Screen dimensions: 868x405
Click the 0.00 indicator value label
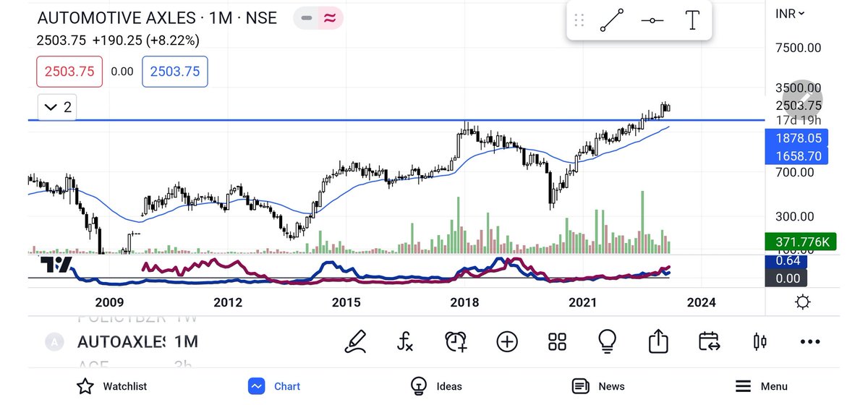[788, 278]
